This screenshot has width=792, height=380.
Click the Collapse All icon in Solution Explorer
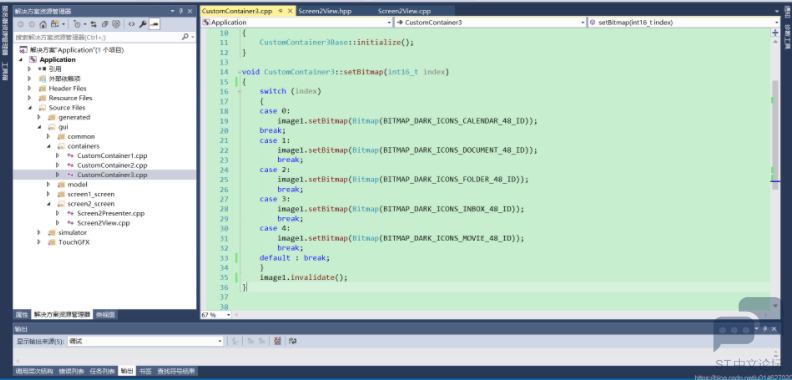pyautogui.click(x=105, y=24)
